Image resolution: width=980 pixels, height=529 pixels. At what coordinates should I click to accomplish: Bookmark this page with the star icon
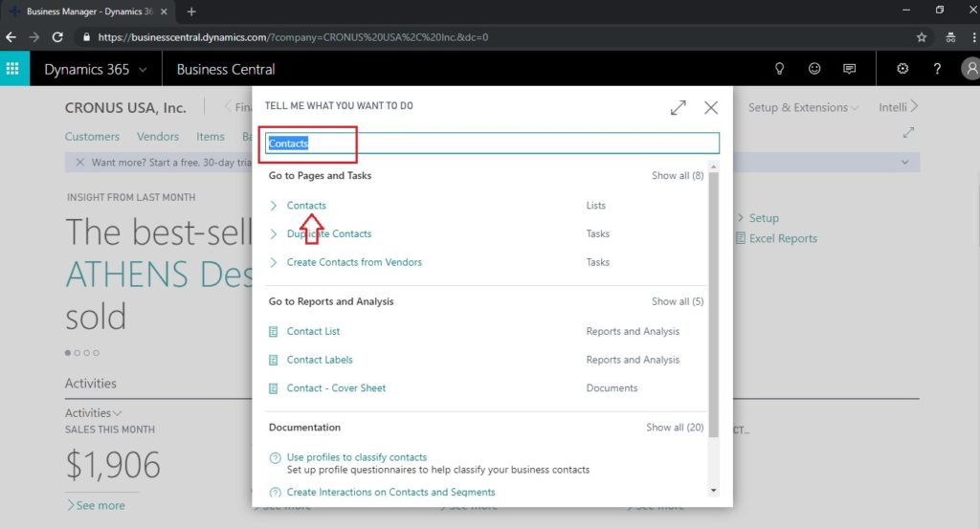tap(922, 37)
